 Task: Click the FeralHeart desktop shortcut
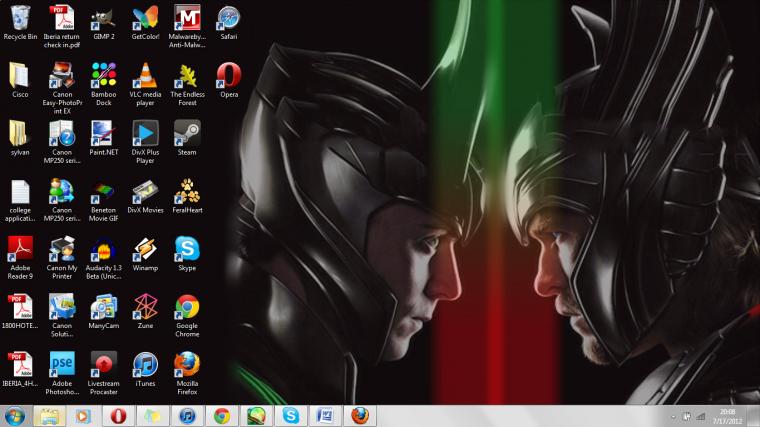pos(187,196)
